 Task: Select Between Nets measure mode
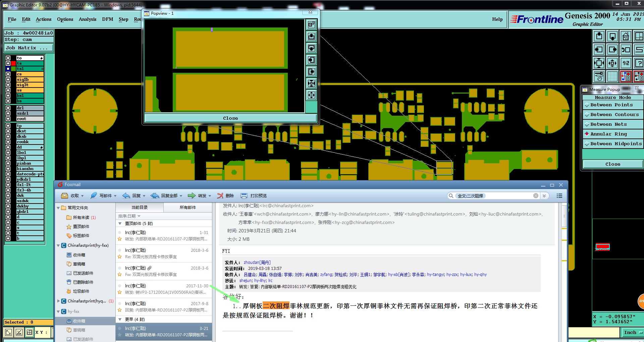(x=613, y=124)
